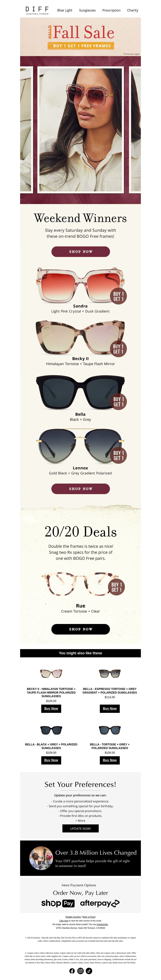Open the Refer a Friend link

[89, 917]
